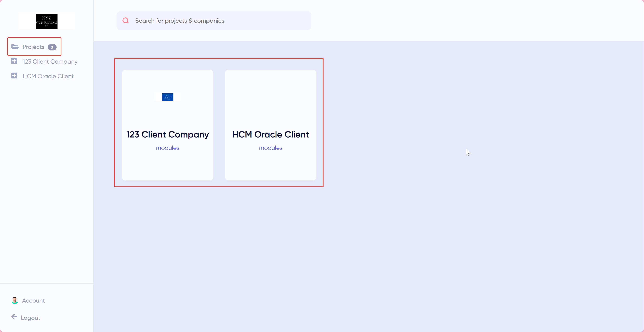This screenshot has height=332, width=644.
Task: Click the magnifier search icon
Action: click(126, 20)
